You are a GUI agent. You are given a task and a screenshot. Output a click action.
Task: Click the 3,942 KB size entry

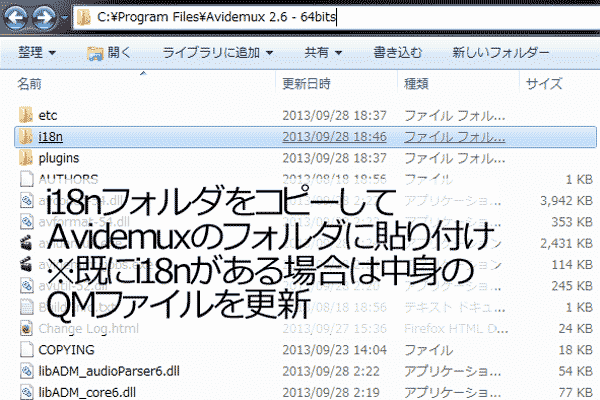coord(566,201)
